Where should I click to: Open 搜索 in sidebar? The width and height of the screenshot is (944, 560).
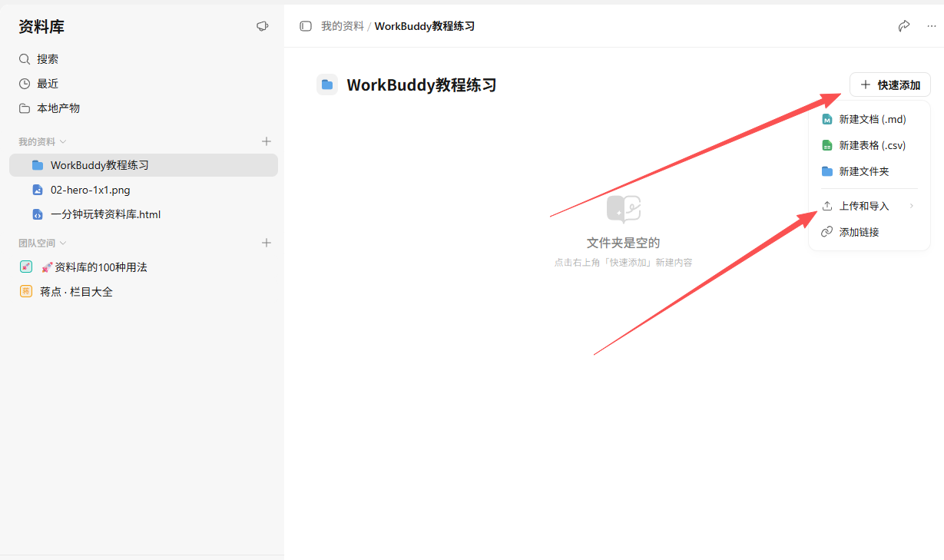pyautogui.click(x=48, y=59)
